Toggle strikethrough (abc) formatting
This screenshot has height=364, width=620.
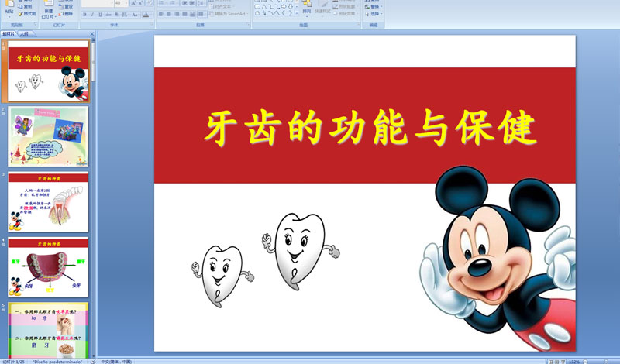(108, 15)
